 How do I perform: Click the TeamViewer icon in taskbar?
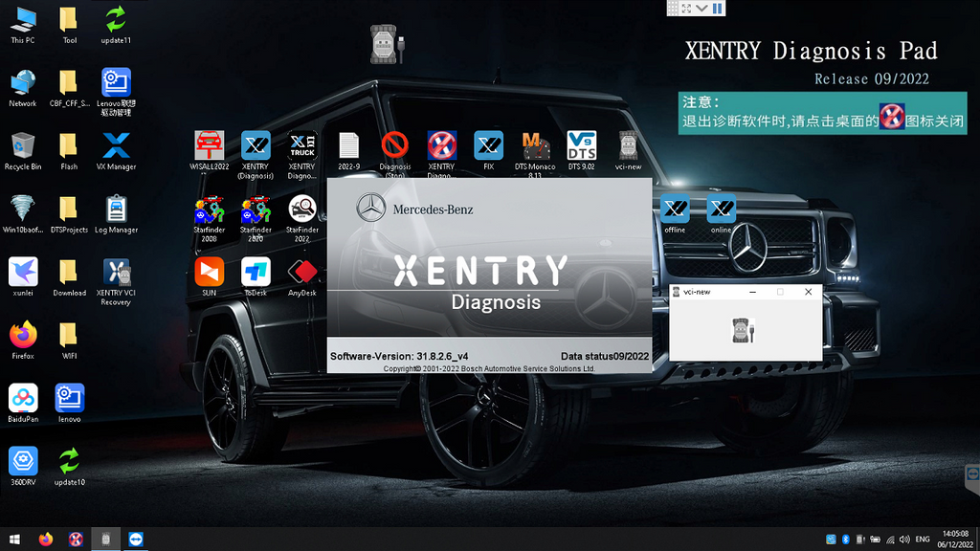(135, 540)
